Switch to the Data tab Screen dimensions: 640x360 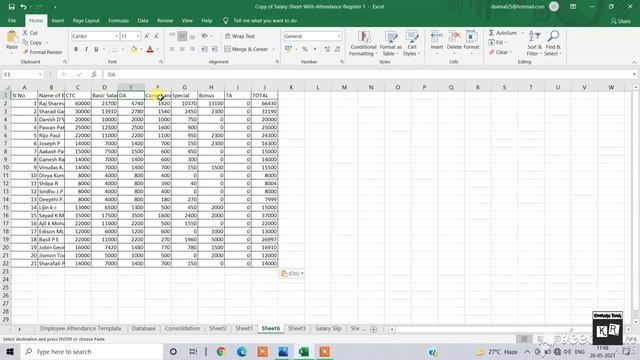tap(143, 20)
